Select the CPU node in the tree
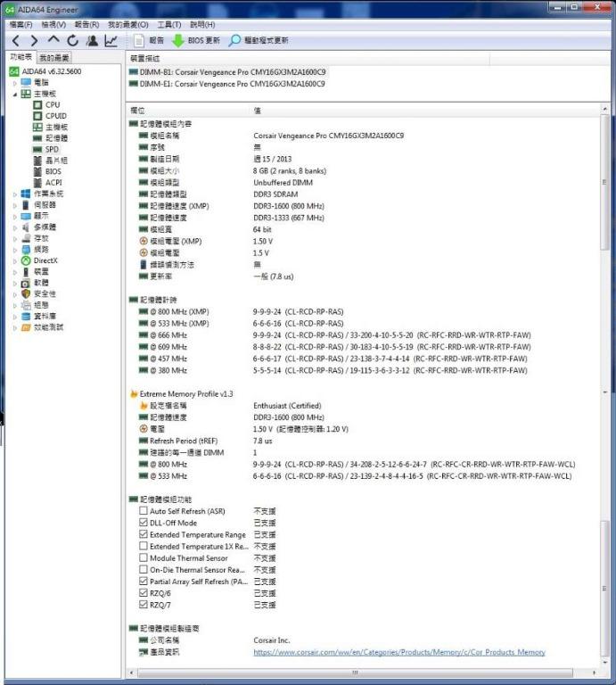616x685 pixels. coord(53,105)
